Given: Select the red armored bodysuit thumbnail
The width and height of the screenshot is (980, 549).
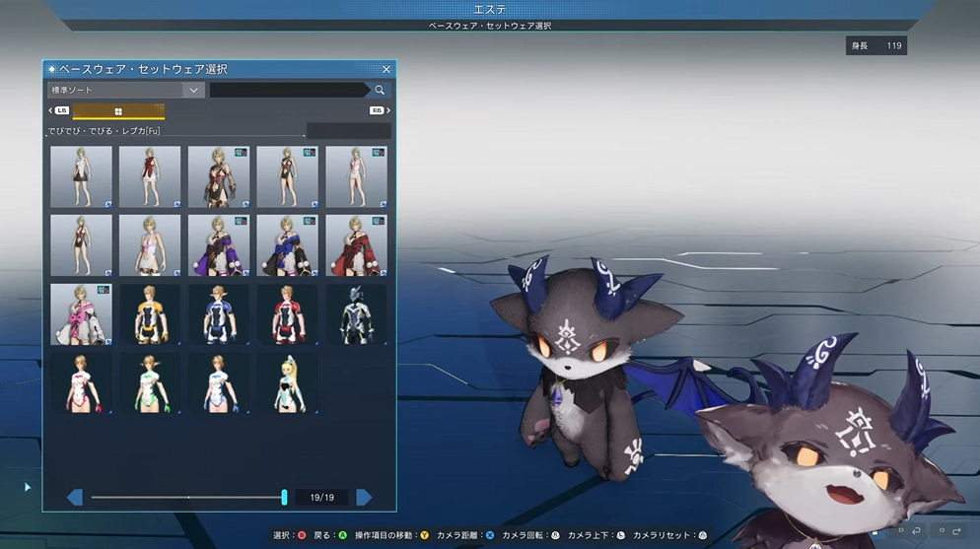Looking at the screenshot, I should point(288,314).
